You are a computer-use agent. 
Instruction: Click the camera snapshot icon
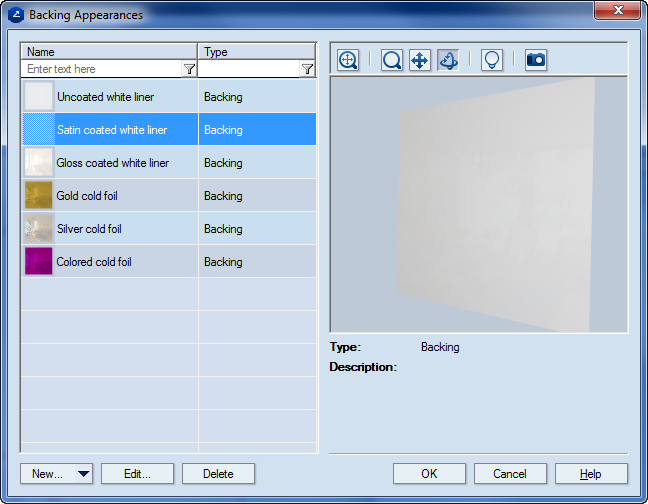tap(536, 60)
